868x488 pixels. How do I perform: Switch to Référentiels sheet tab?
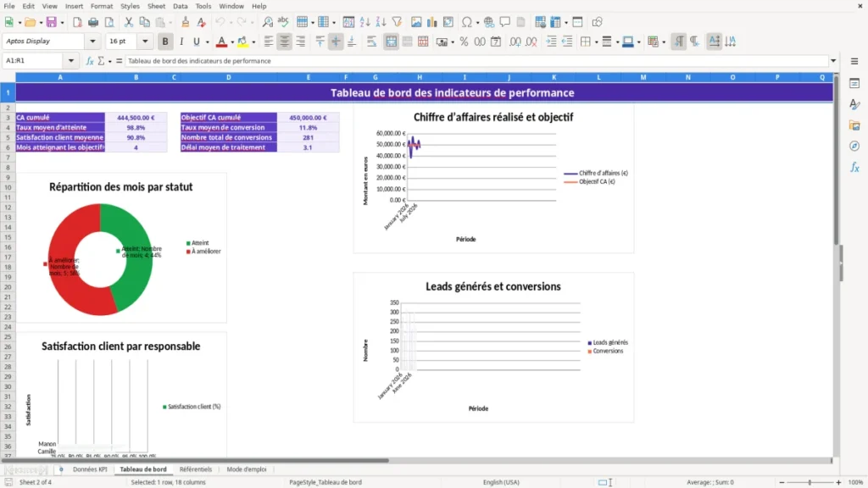tap(196, 469)
